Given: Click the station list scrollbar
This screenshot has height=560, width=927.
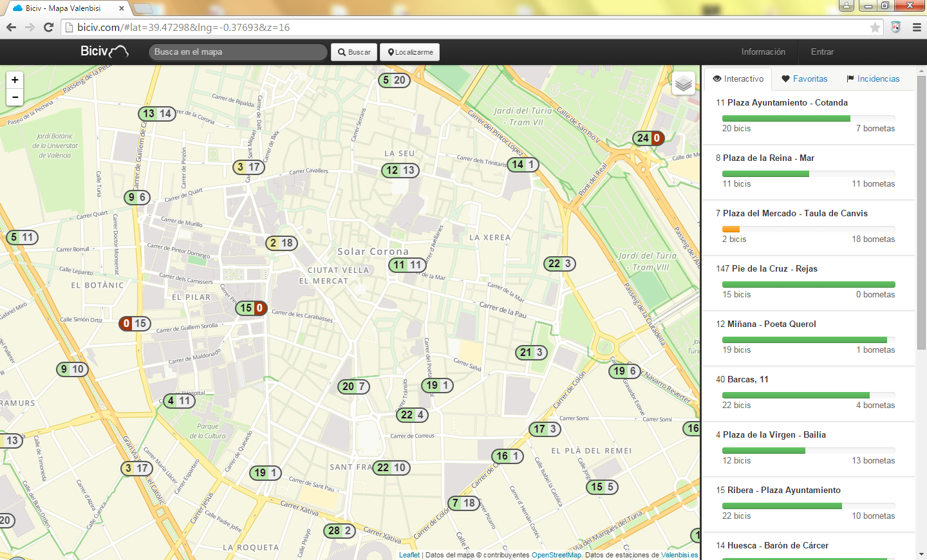Looking at the screenshot, I should tap(921, 212).
